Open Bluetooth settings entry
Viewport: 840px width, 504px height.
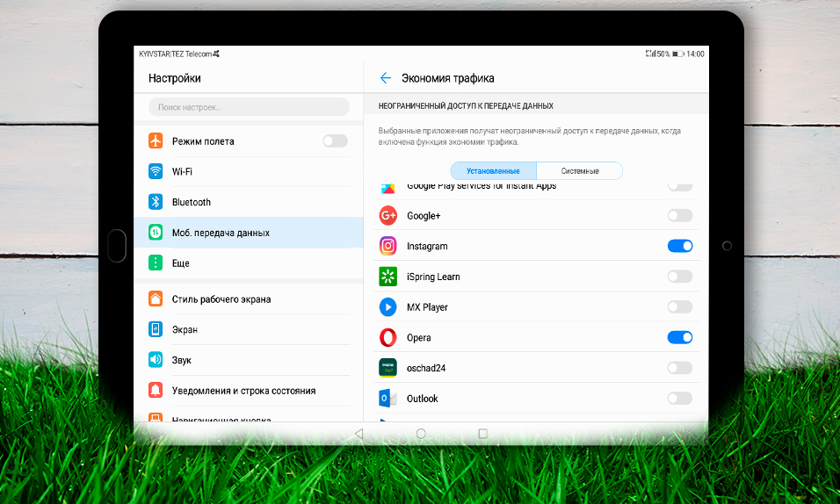(249, 202)
